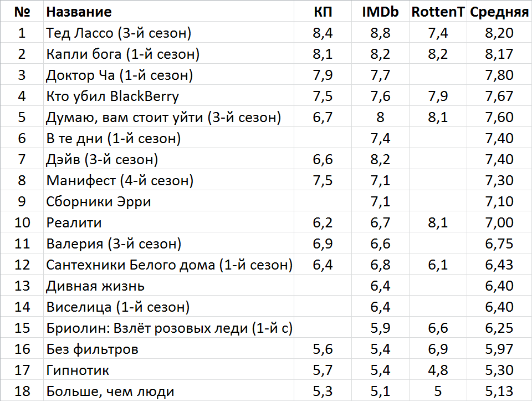Click the 'Дивная жизнь' title cell

168,285
